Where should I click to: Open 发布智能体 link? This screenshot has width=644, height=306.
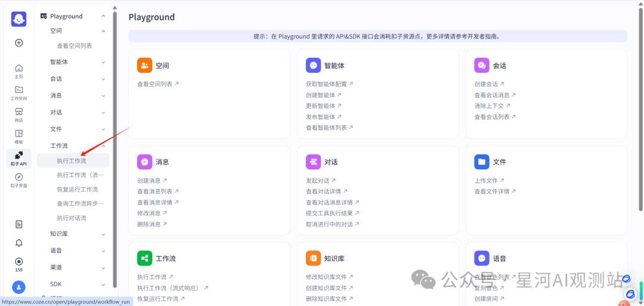coord(324,117)
